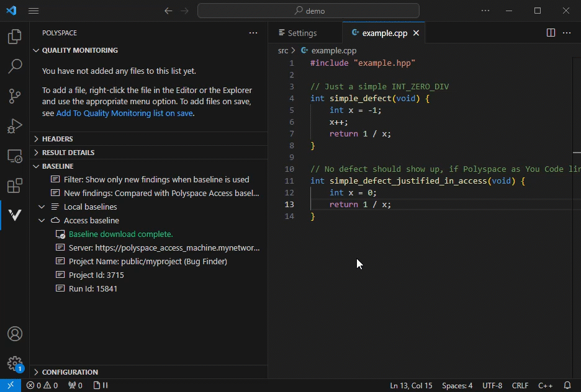
Task: Collapse the Quality Monitoring section
Action: 79,50
